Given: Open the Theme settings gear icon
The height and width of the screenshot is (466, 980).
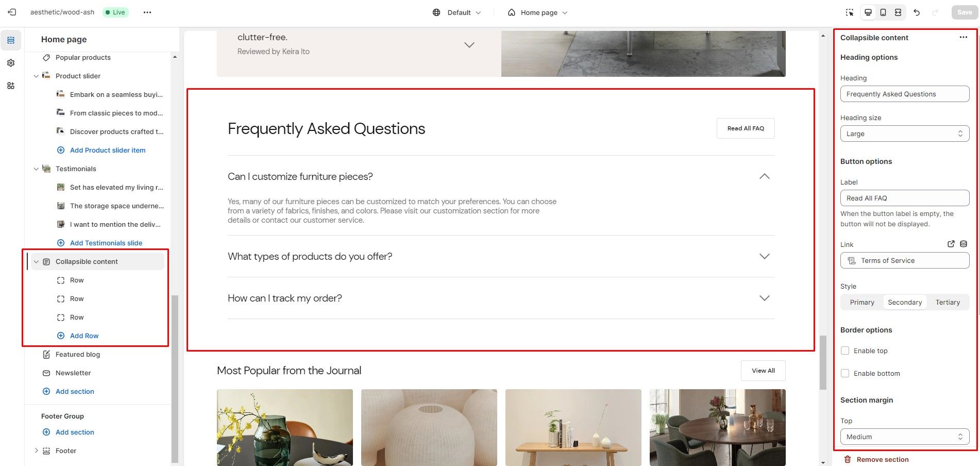Looking at the screenshot, I should coord(11,63).
